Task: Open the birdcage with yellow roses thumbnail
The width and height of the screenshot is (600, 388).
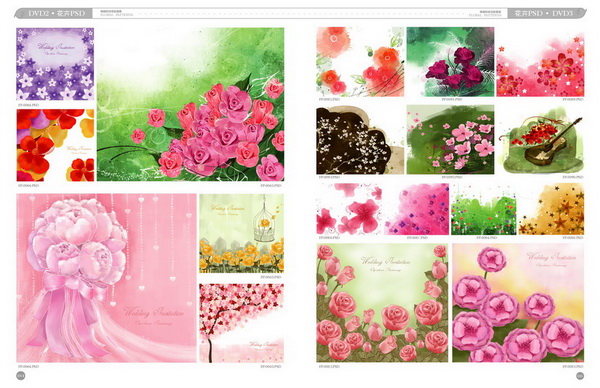Action: click(x=241, y=233)
